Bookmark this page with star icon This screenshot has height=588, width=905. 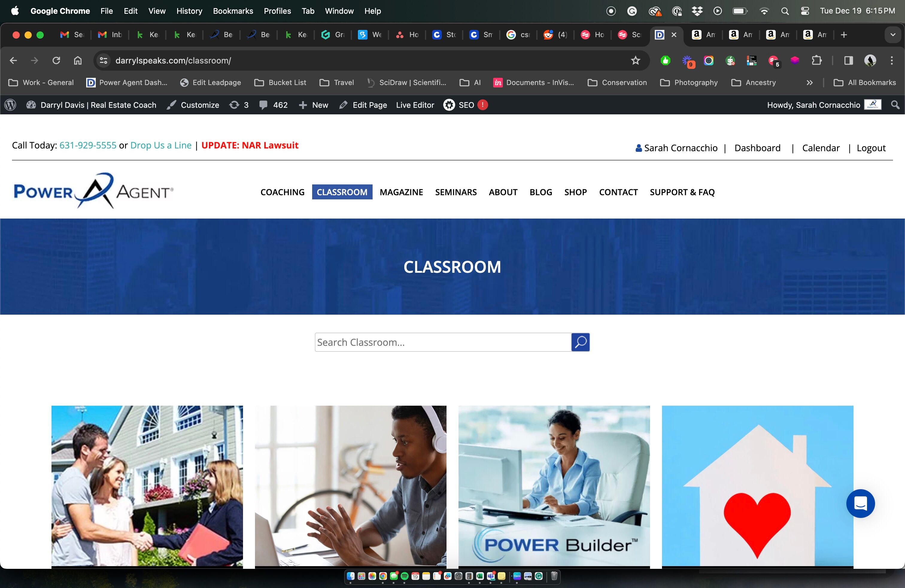coord(635,60)
